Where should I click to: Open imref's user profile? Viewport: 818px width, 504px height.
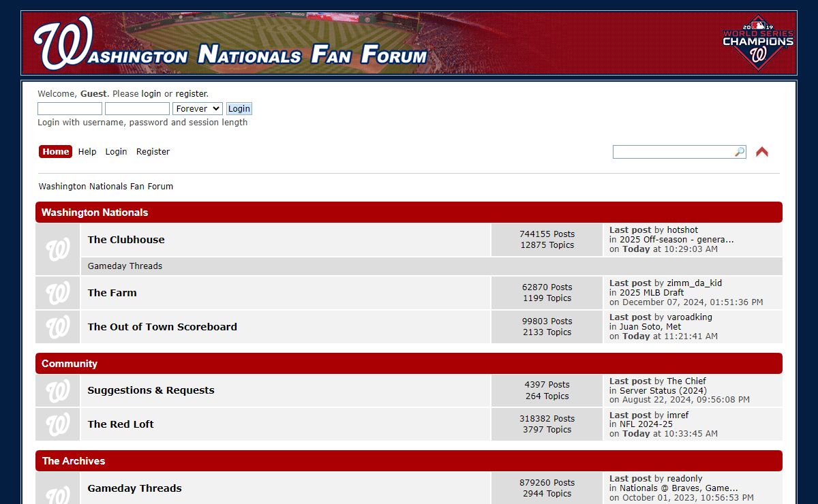pyautogui.click(x=678, y=415)
